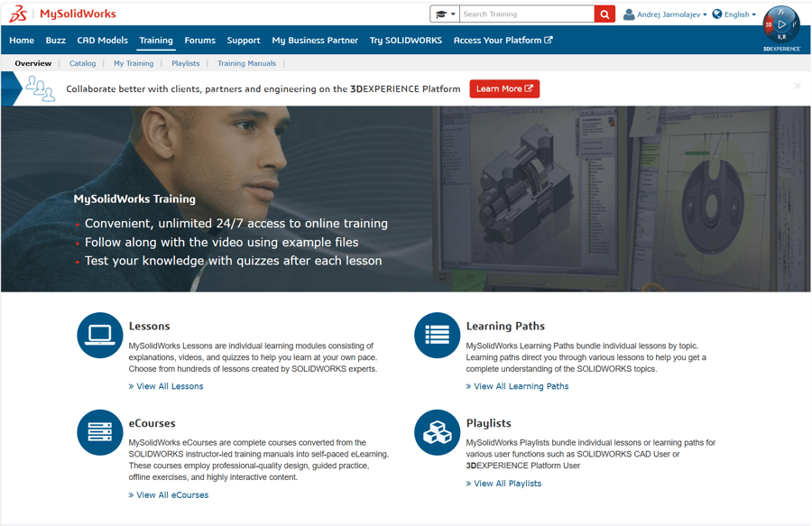Click Access Your Platform link
The width and height of the screenshot is (812, 526).
pyautogui.click(x=503, y=40)
